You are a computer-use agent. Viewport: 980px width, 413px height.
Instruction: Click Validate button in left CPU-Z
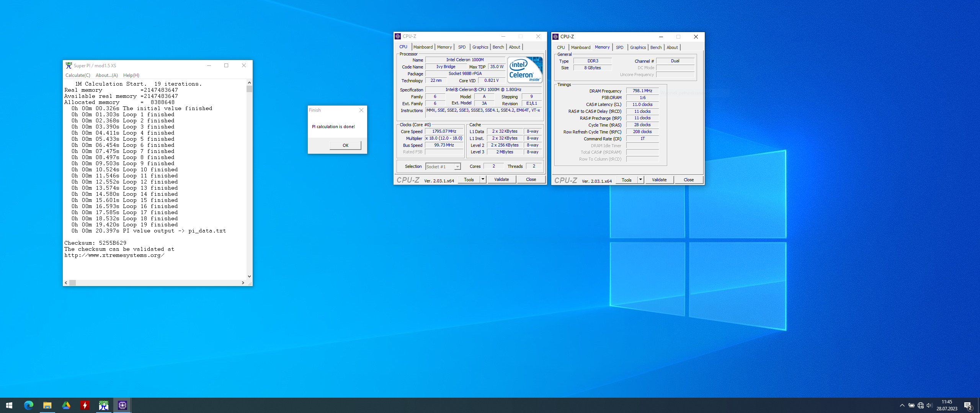pos(501,179)
